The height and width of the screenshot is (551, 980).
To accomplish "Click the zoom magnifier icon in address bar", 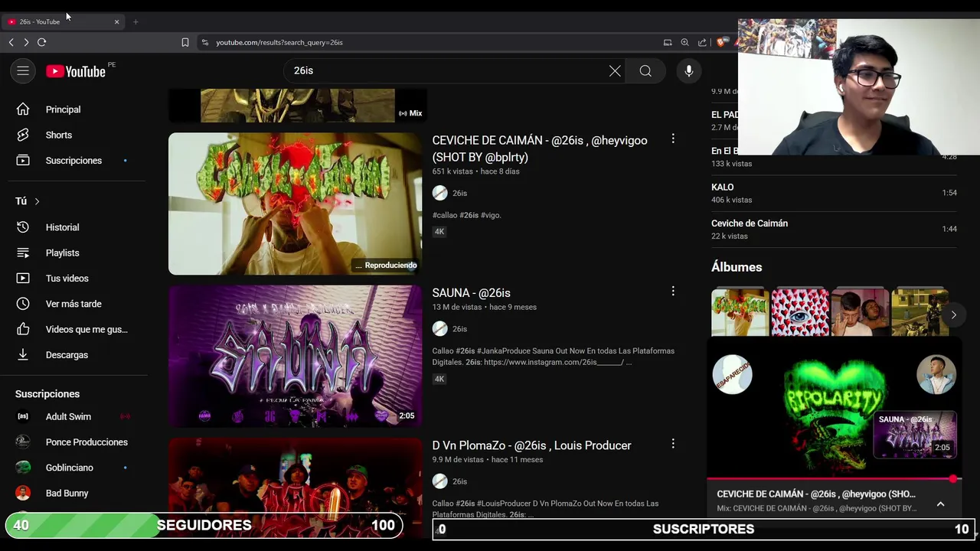I will 684,42.
